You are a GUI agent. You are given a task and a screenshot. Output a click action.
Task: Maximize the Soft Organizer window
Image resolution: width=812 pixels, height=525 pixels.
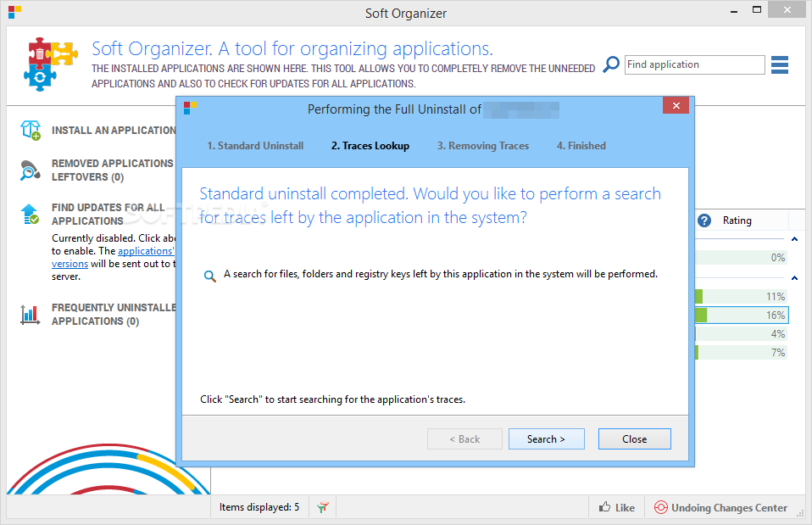point(757,10)
